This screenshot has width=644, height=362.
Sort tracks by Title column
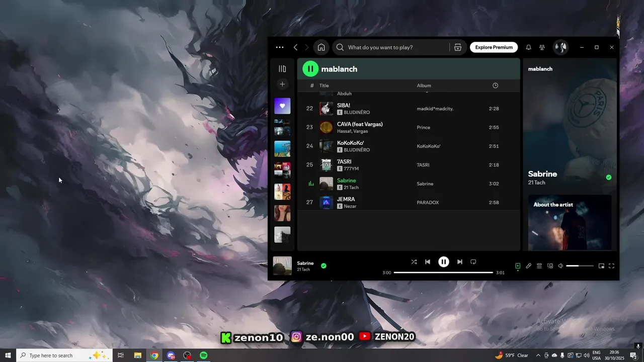pos(324,85)
